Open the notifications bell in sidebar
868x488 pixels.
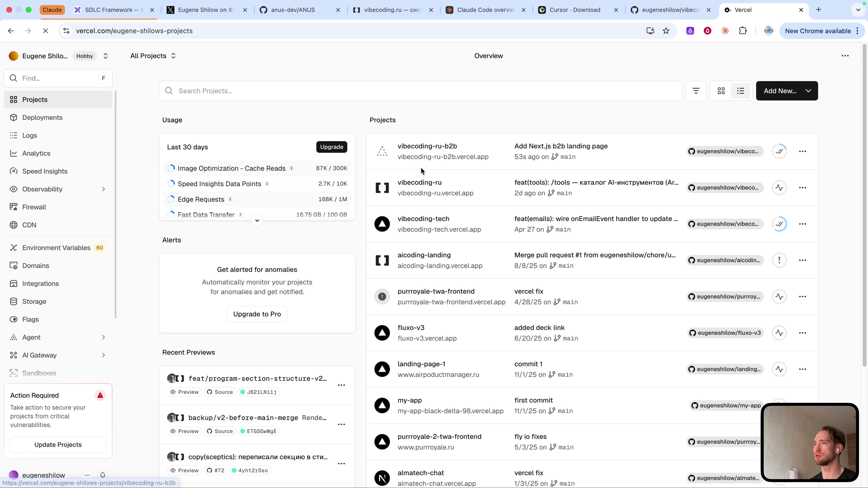pos(103,475)
